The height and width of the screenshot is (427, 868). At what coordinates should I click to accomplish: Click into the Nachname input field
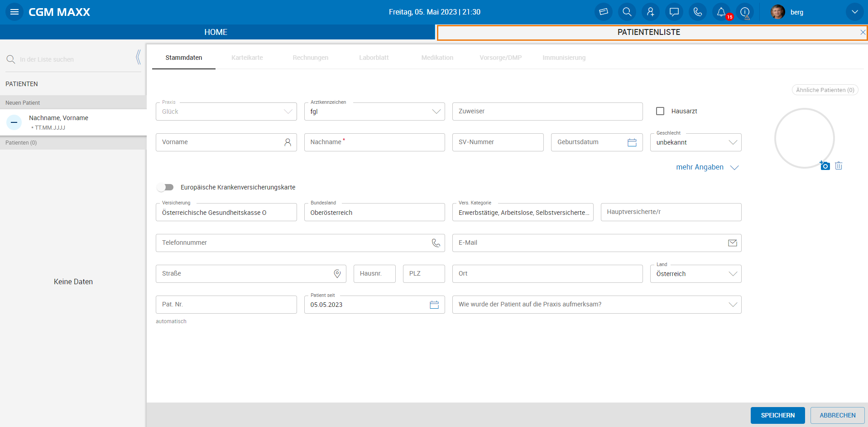pyautogui.click(x=374, y=142)
